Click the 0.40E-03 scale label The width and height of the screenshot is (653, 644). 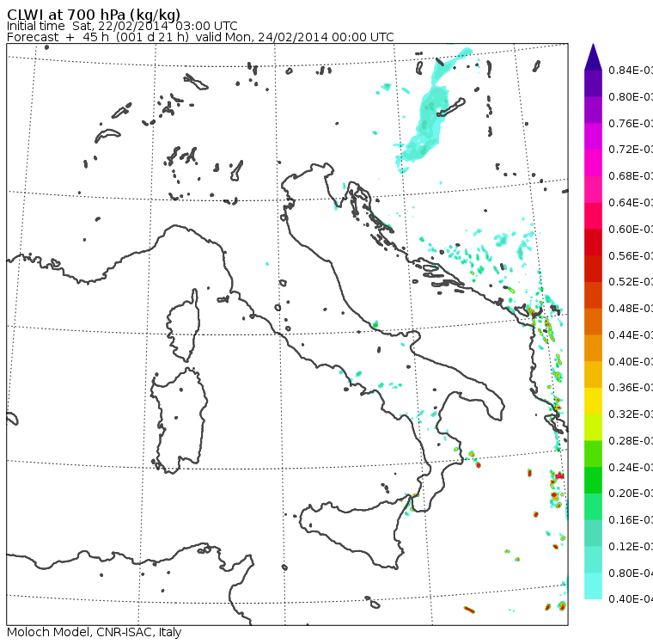[631, 361]
